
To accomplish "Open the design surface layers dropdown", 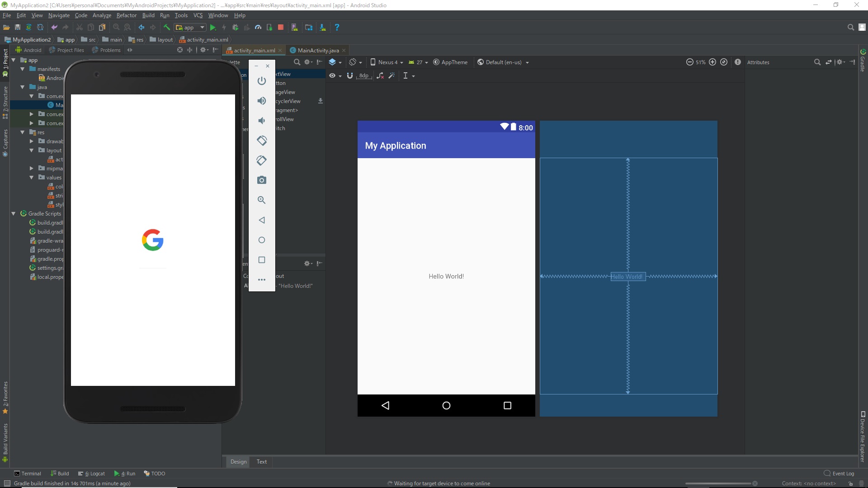I will pyautogui.click(x=335, y=62).
